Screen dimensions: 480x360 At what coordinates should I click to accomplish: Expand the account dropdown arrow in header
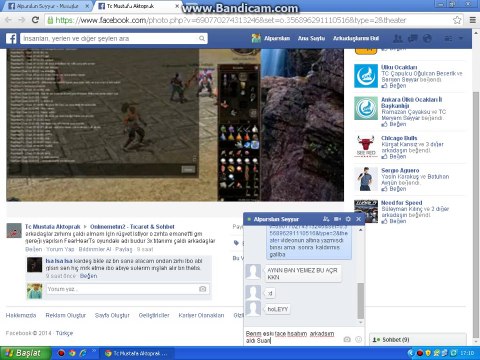pyautogui.click(x=461, y=39)
